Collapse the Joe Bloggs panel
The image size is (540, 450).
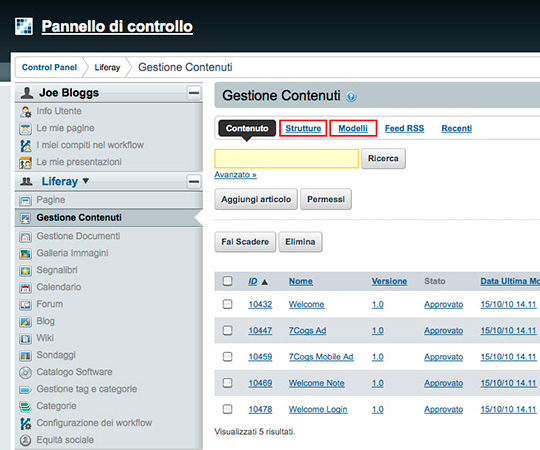coord(194,93)
